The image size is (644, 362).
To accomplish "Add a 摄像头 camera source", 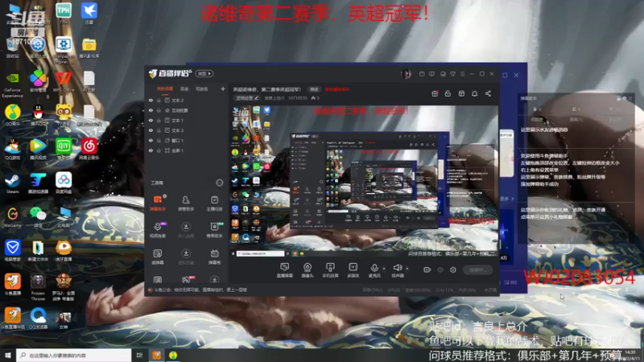I will click(308, 270).
